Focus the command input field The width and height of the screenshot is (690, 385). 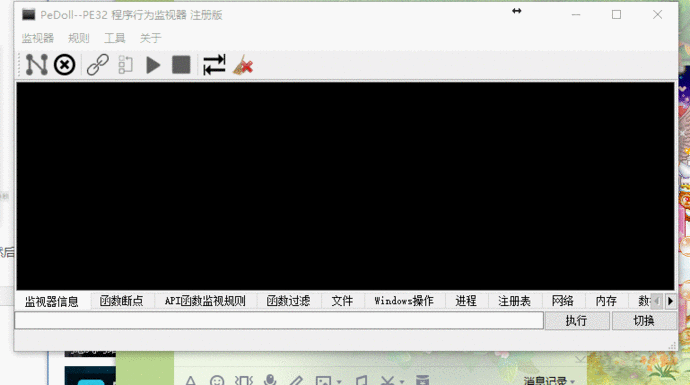click(279, 320)
